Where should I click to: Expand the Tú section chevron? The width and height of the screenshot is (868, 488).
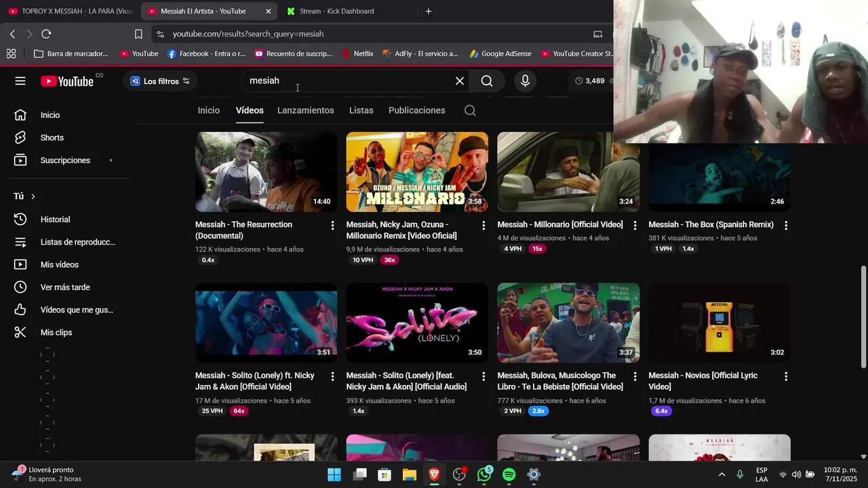[33, 197]
